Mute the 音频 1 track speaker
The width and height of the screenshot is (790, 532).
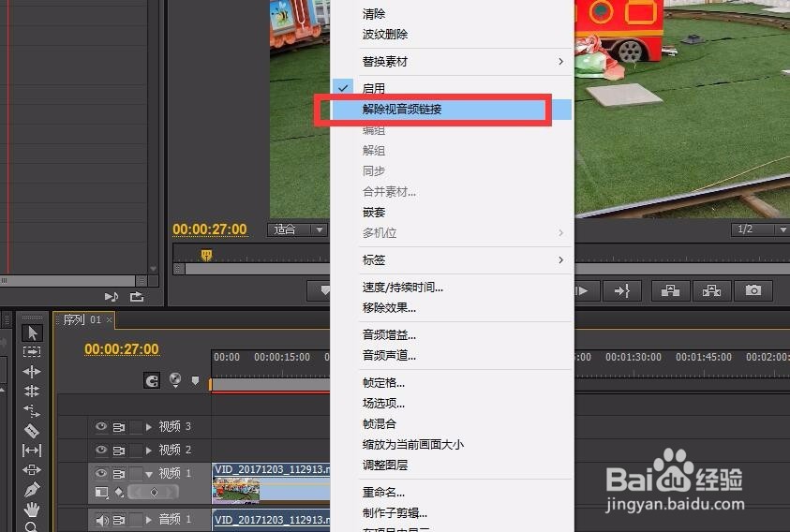[102, 520]
